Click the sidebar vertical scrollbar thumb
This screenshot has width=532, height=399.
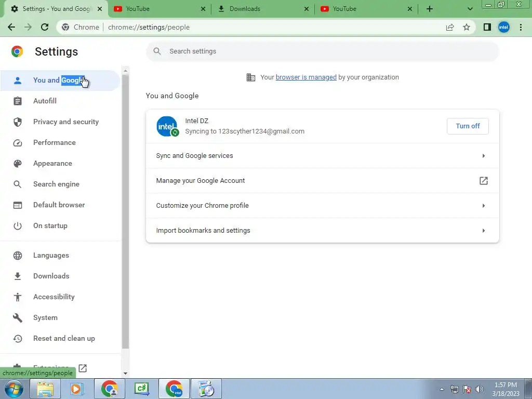(125, 211)
